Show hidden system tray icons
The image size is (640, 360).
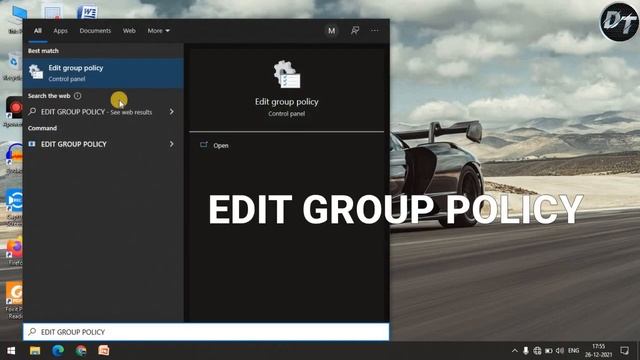(515, 351)
